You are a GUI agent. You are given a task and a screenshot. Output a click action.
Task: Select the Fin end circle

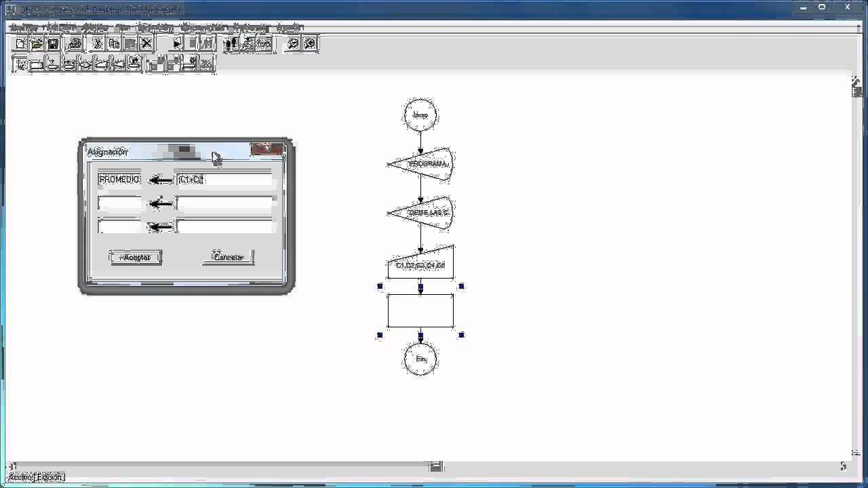coord(420,359)
